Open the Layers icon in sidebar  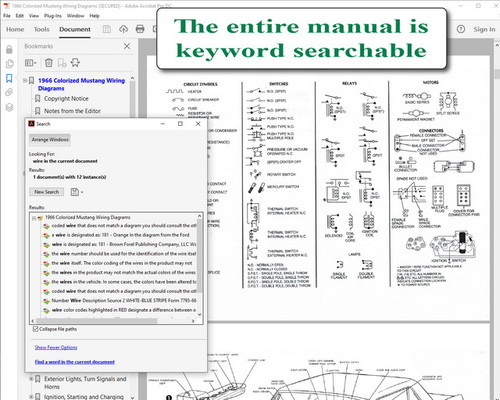point(9,107)
